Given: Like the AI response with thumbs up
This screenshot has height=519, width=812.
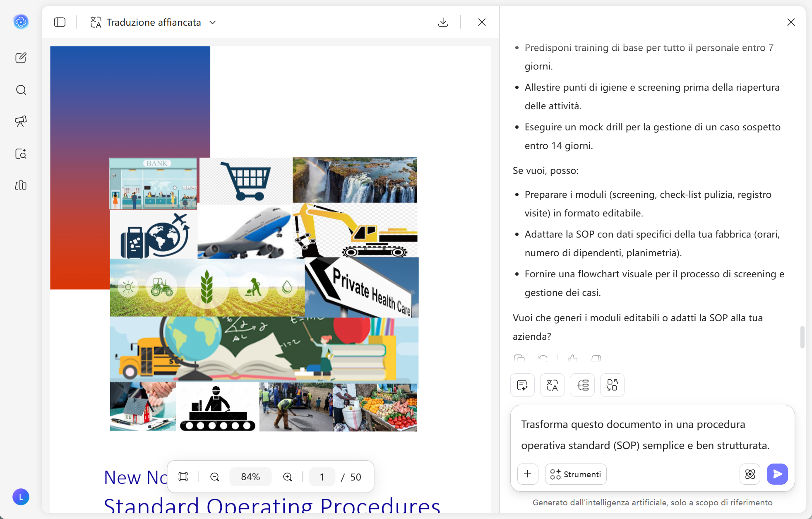Looking at the screenshot, I should point(573,358).
